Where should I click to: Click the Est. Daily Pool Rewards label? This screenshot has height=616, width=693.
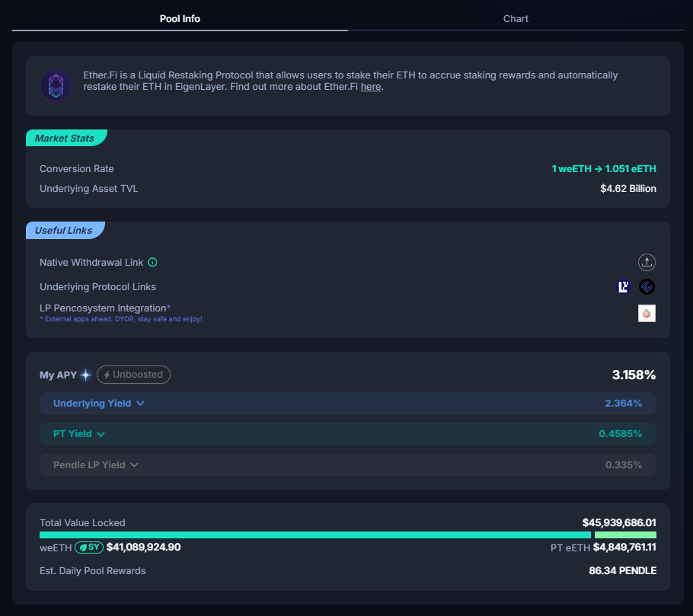[92, 571]
